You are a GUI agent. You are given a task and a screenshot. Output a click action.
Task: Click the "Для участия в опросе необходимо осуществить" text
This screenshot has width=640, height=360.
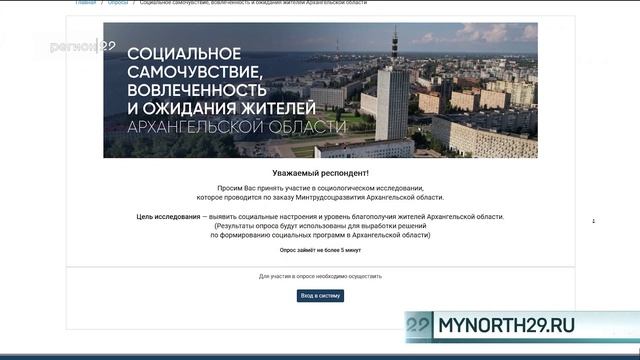(320, 276)
